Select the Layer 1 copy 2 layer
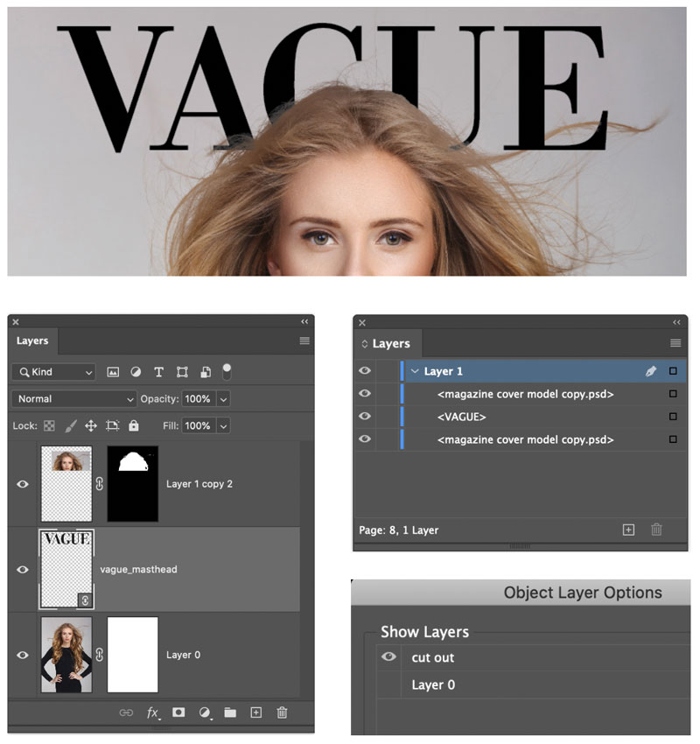The height and width of the screenshot is (744, 700). (154, 484)
